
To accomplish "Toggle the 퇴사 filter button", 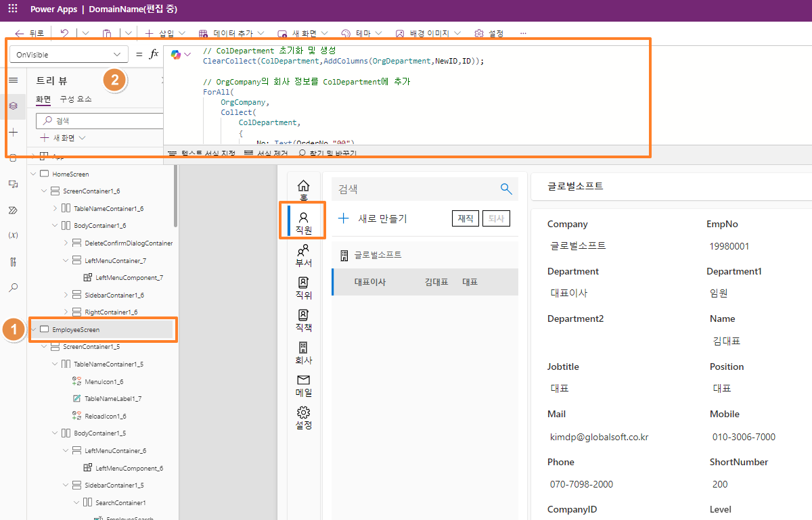I will 496,218.
